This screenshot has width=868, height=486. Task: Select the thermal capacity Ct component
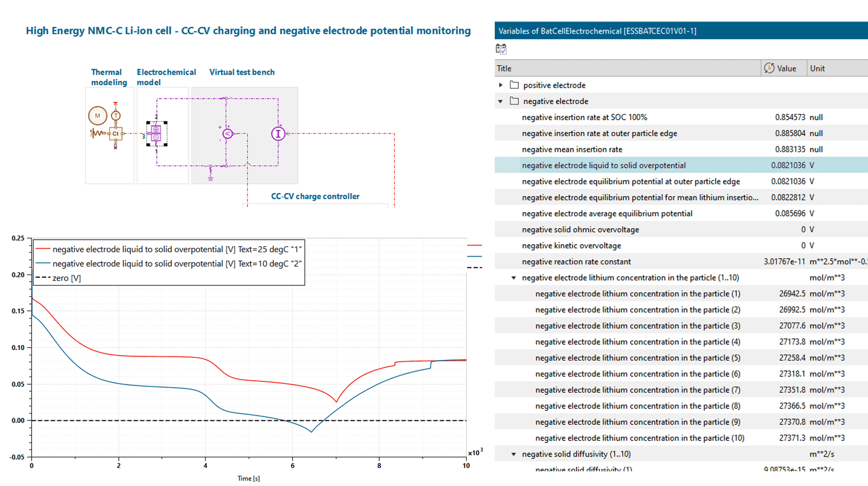tap(115, 133)
